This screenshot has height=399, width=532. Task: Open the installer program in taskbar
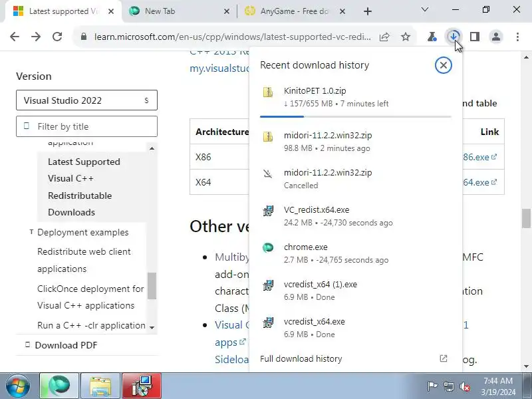pos(142,386)
